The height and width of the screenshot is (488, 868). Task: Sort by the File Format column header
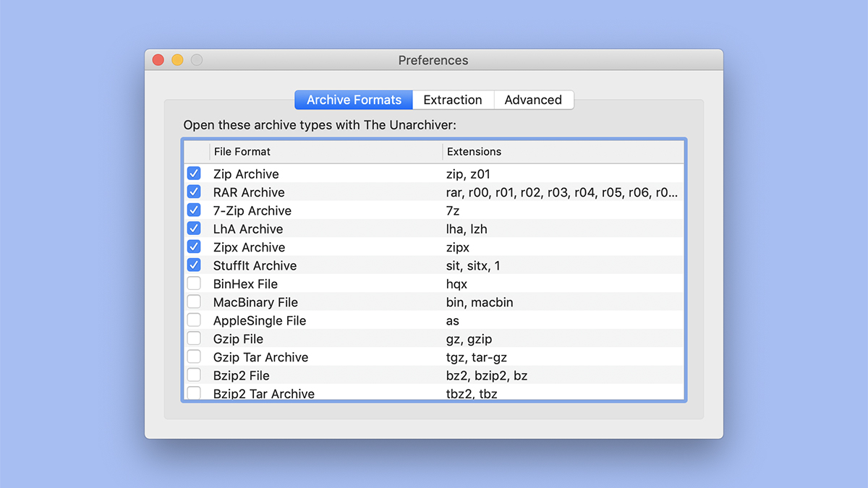(326, 152)
